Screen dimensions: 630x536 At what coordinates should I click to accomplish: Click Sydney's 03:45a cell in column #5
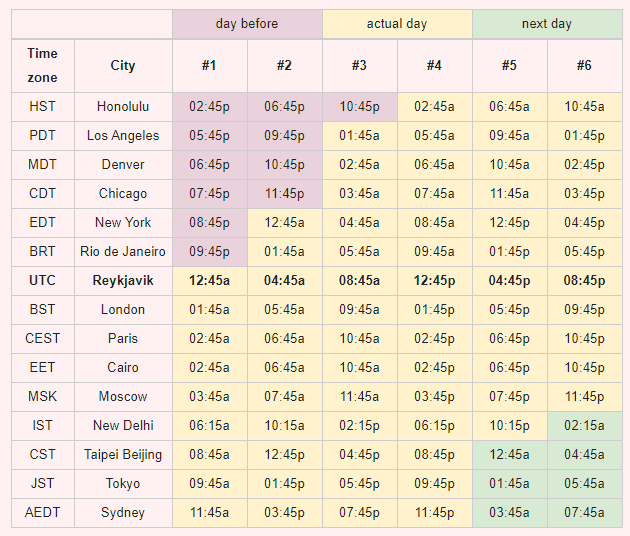[x=509, y=513]
